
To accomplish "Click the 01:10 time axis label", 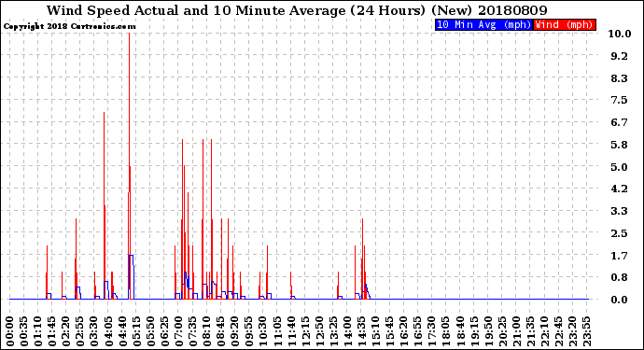I will click(x=38, y=331).
